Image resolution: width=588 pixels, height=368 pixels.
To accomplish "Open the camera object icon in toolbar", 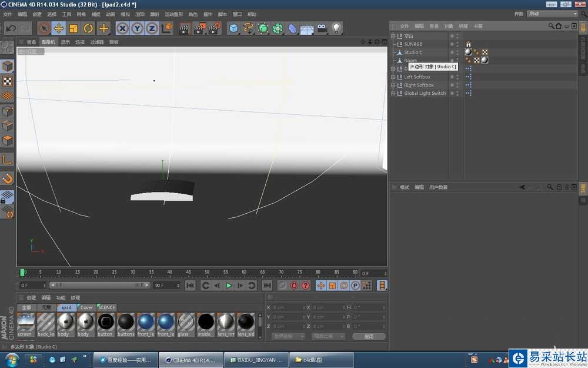I will pos(322,28).
